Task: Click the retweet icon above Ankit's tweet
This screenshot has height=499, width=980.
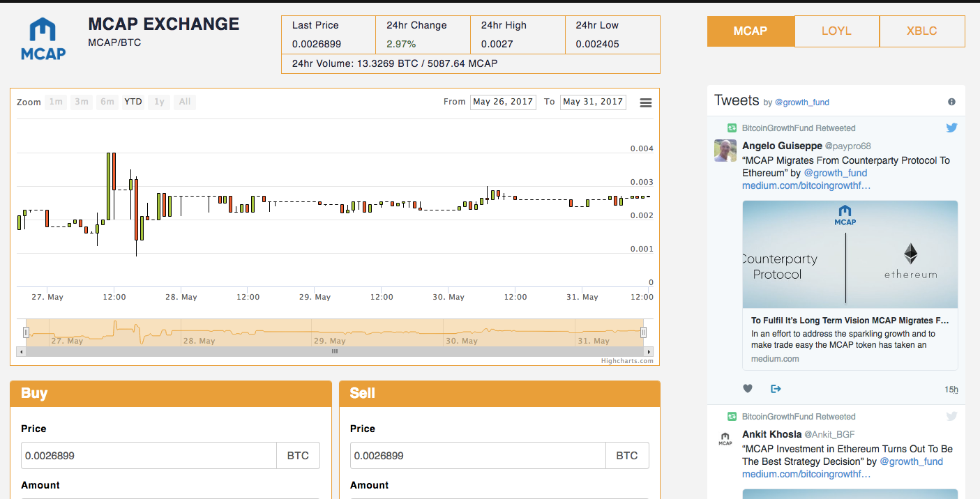Action: 732,417
